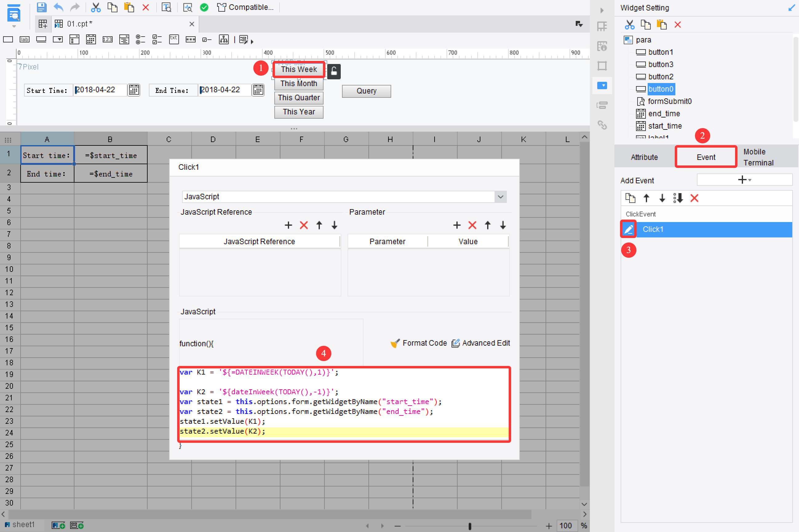The image size is (799, 532).
Task: Delete selected widget in Widget Setting toolbar
Action: [x=678, y=24]
